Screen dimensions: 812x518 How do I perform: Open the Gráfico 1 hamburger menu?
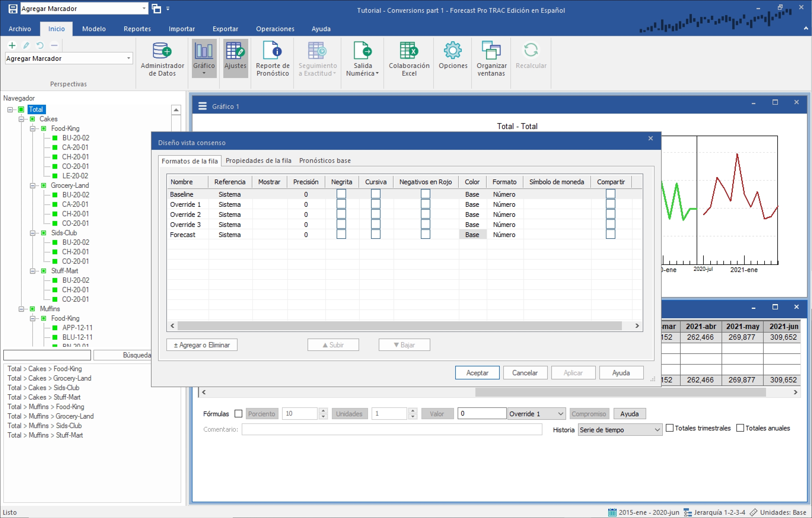click(x=202, y=106)
